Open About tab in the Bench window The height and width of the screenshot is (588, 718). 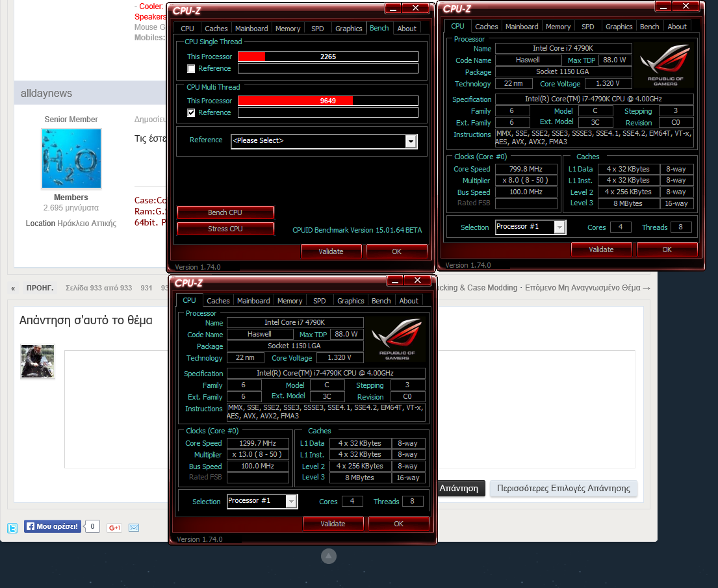coord(407,29)
